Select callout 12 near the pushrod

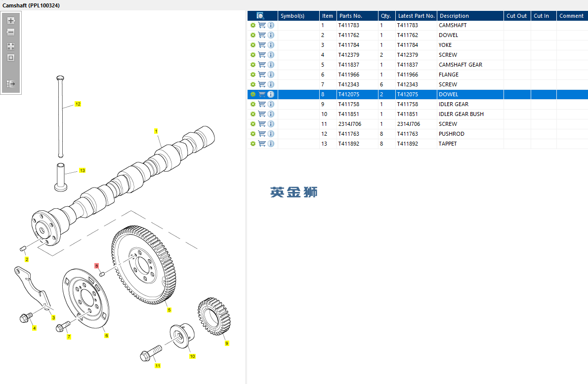pyautogui.click(x=78, y=104)
